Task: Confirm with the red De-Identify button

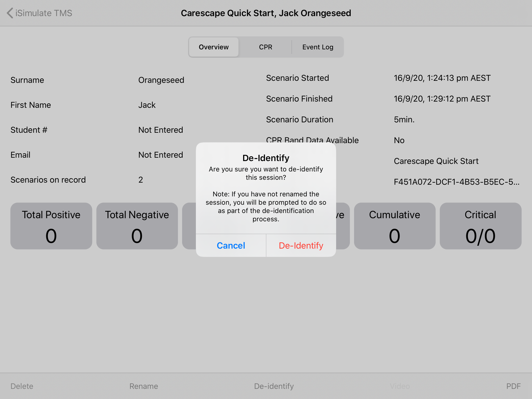Action: coord(301,245)
